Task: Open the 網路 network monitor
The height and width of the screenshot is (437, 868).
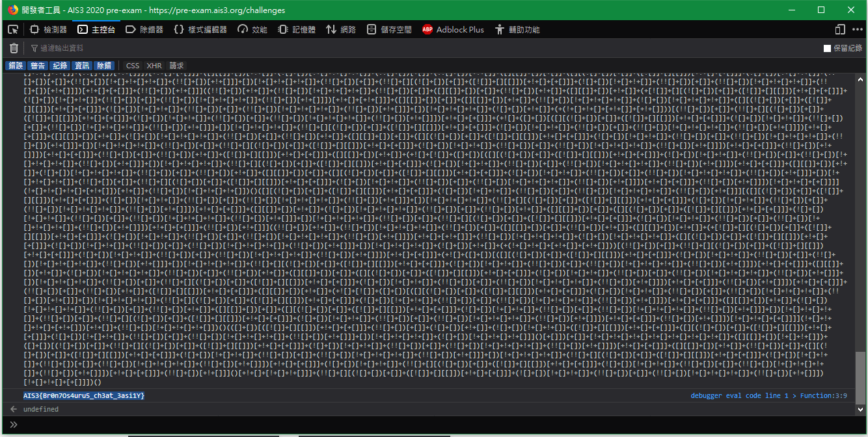Action: 340,29
